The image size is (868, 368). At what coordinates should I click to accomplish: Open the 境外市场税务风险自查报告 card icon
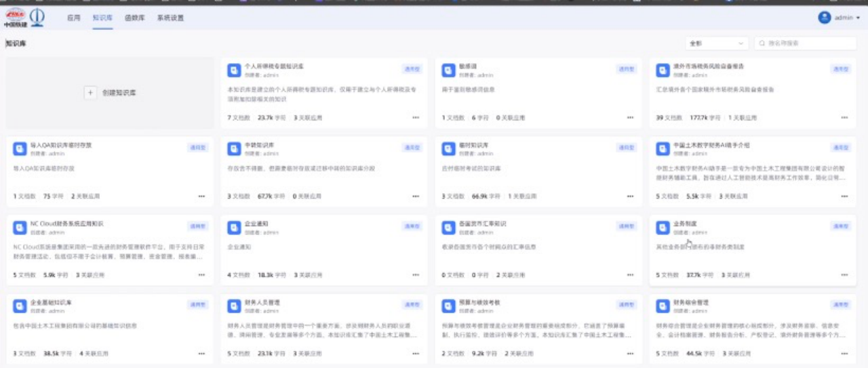click(x=663, y=70)
